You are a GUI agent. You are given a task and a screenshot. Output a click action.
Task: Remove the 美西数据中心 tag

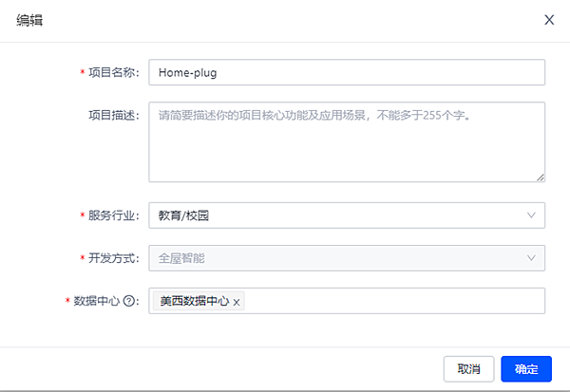[x=237, y=302]
